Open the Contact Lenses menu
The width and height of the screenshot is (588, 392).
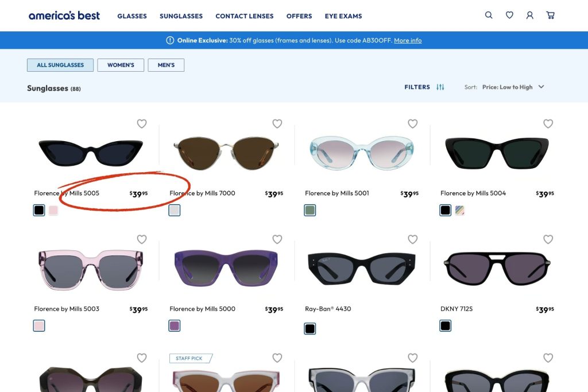tap(245, 16)
